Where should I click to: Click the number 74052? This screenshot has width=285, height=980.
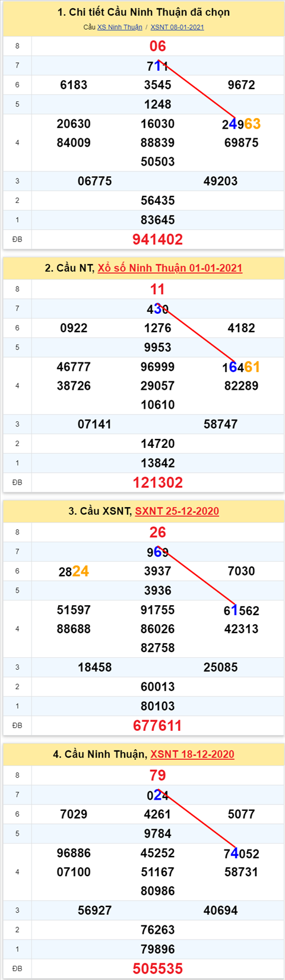(242, 854)
